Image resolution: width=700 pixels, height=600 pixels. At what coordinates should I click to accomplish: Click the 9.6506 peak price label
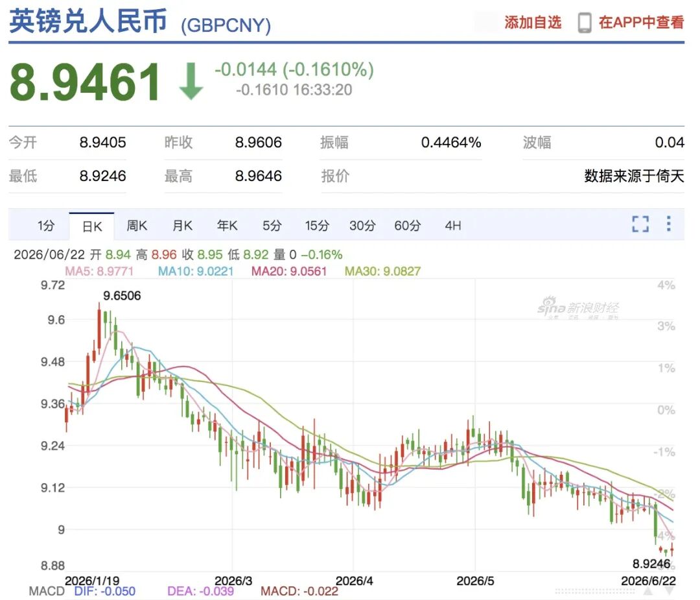(122, 296)
